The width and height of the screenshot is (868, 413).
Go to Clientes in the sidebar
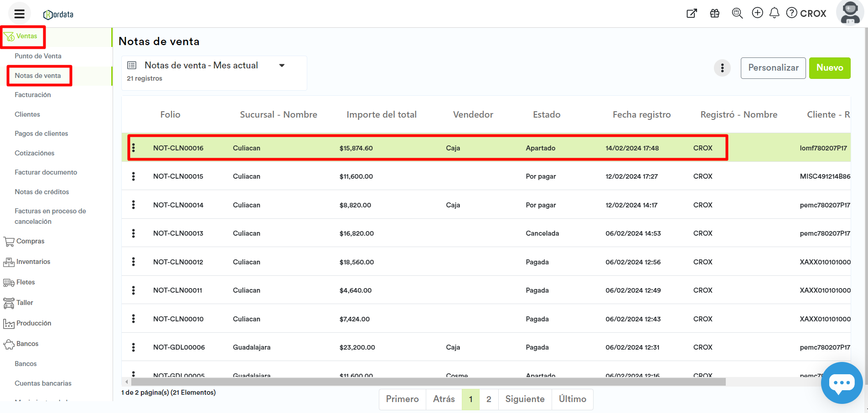[27, 114]
